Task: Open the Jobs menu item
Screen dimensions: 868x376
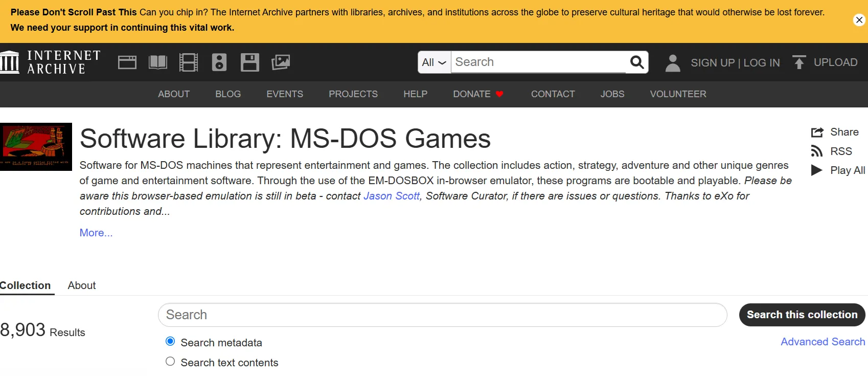Action: pos(612,94)
